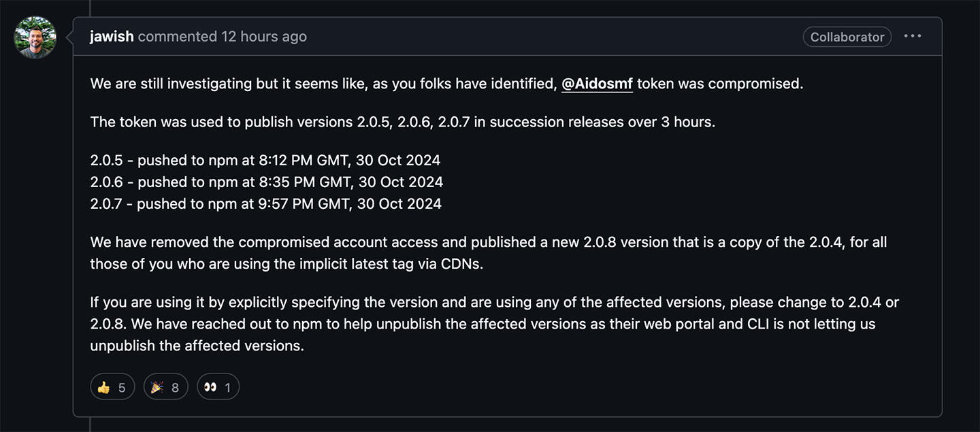Click the 'commented' text in comment header
Screen dimensions: 980x432
(177, 37)
